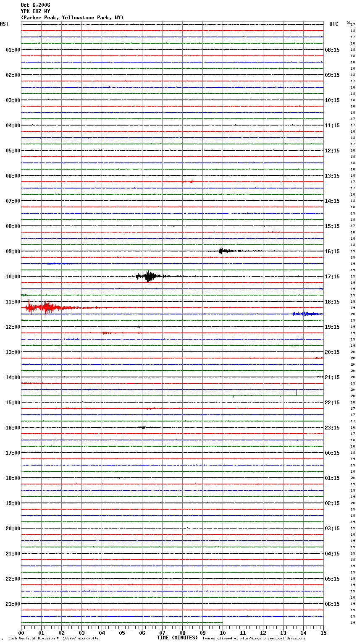Click minute 10 on the bottom axis
357x644 pixels.
223,633
